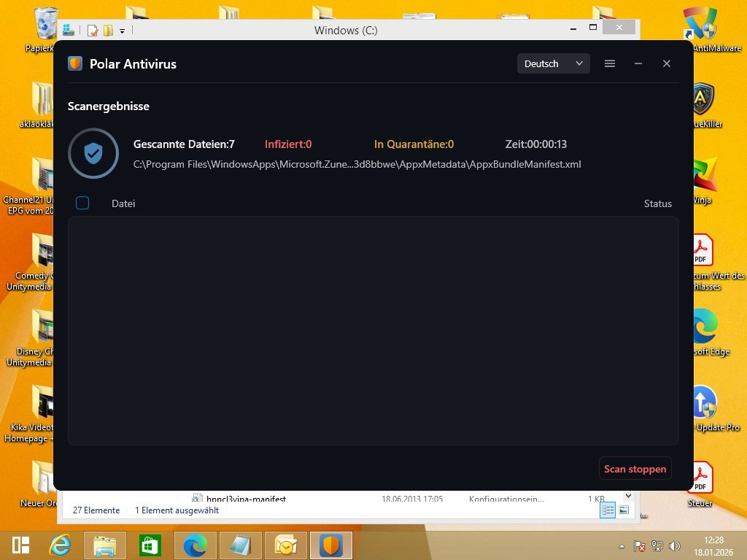Open File Explorer from the taskbar
Screen dimensions: 747x560
[105, 545]
